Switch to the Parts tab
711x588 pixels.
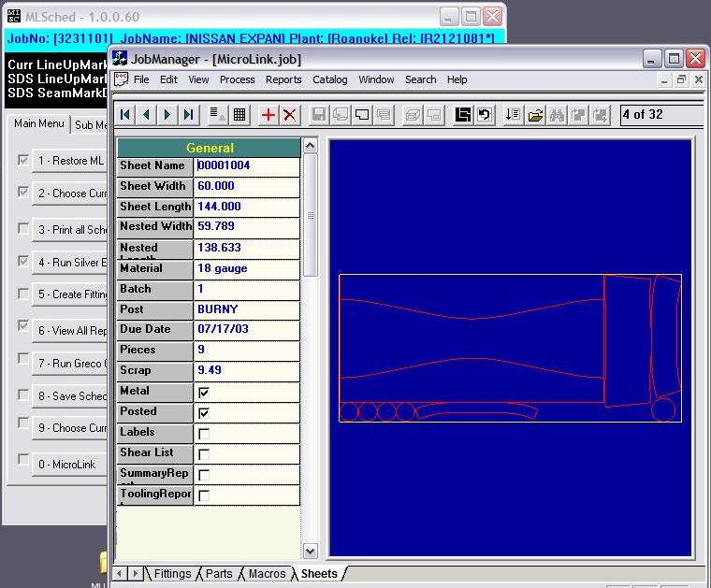(219, 574)
